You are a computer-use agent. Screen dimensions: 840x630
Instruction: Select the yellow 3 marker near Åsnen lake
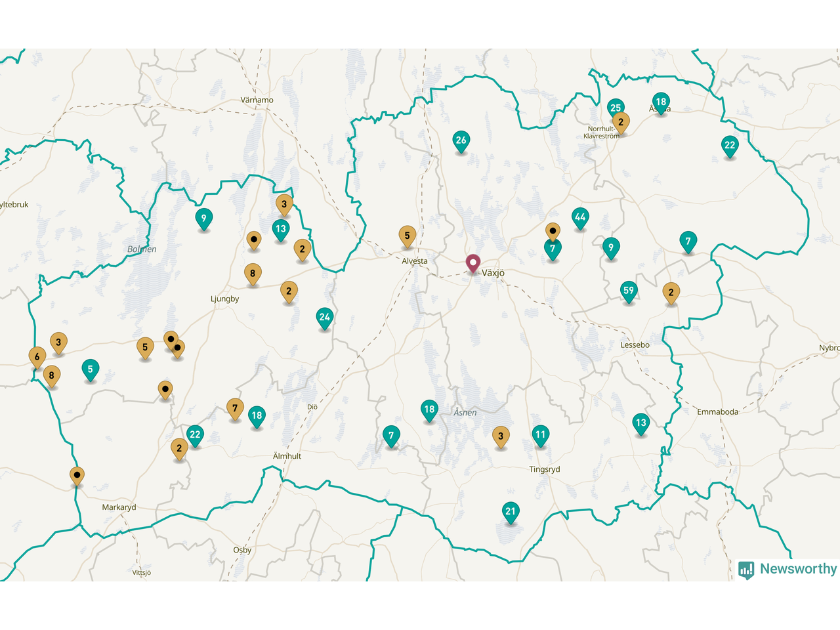point(501,436)
